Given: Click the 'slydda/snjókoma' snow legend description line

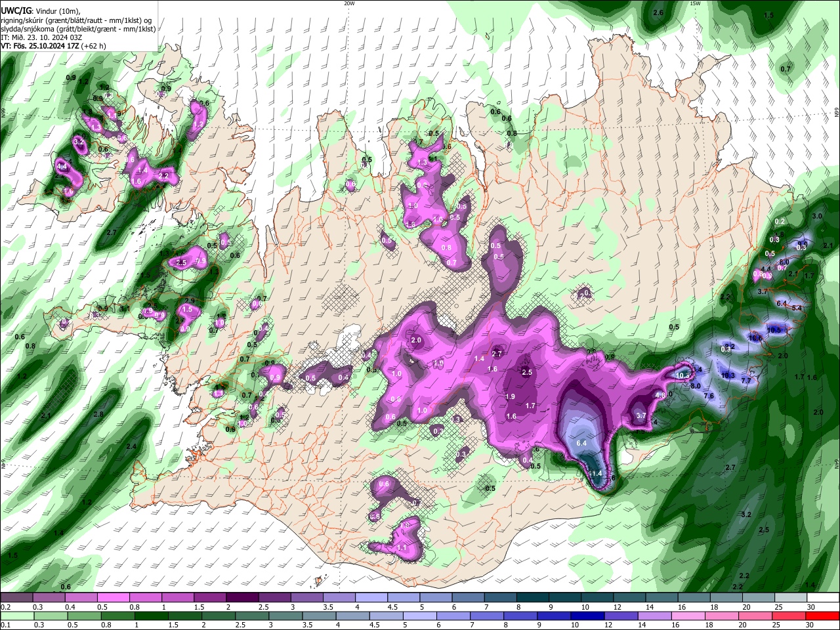Looking at the screenshot, I should [78, 29].
